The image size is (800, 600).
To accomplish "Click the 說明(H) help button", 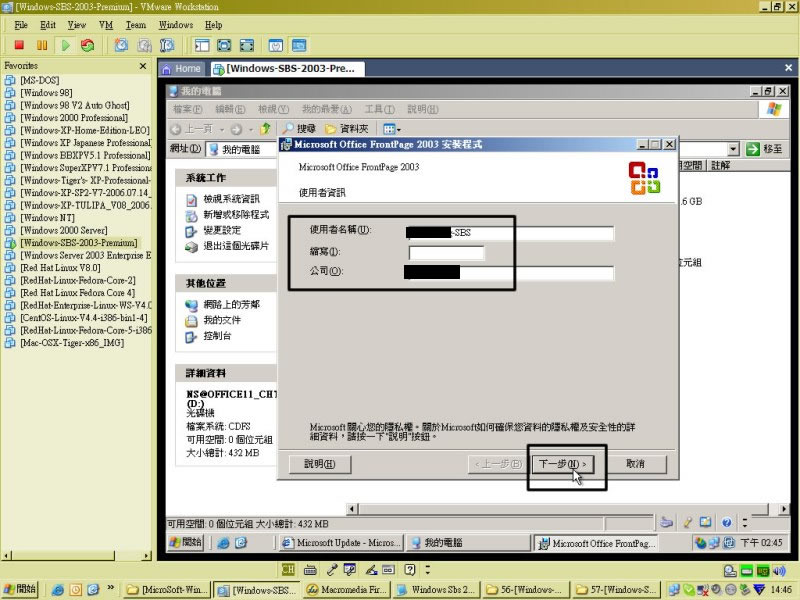I will [319, 464].
